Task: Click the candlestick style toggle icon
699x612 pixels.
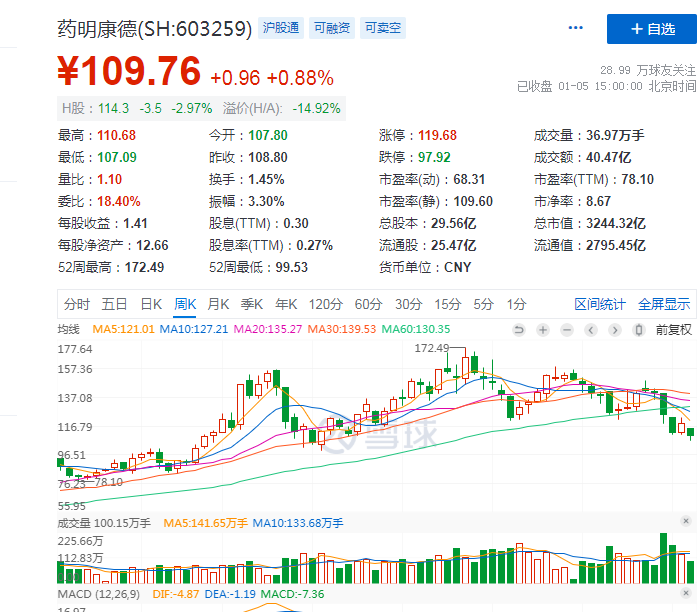Action: coord(638,330)
